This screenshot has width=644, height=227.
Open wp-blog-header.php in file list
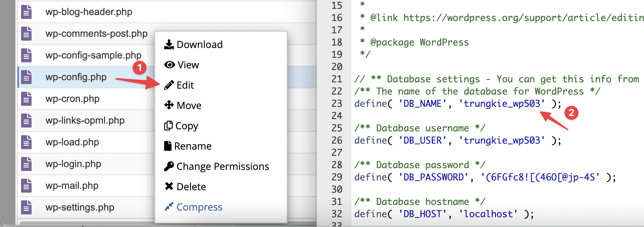point(89,12)
